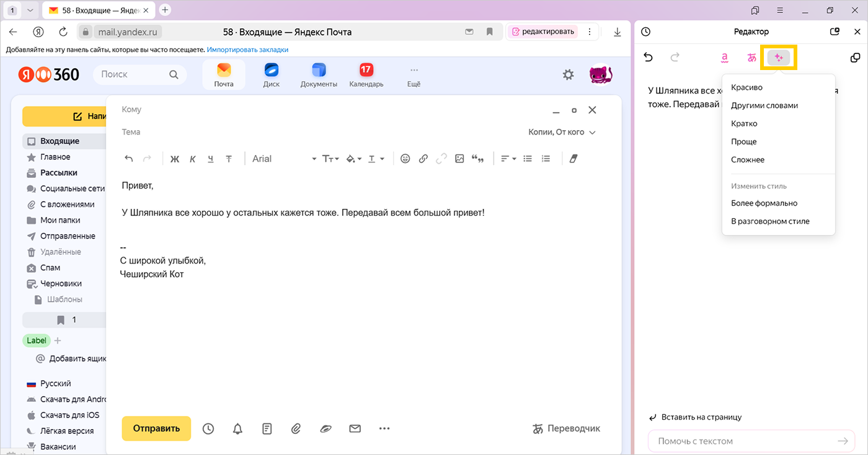The image size is (868, 455).
Task: Choose Более формально style option
Action: tap(764, 203)
